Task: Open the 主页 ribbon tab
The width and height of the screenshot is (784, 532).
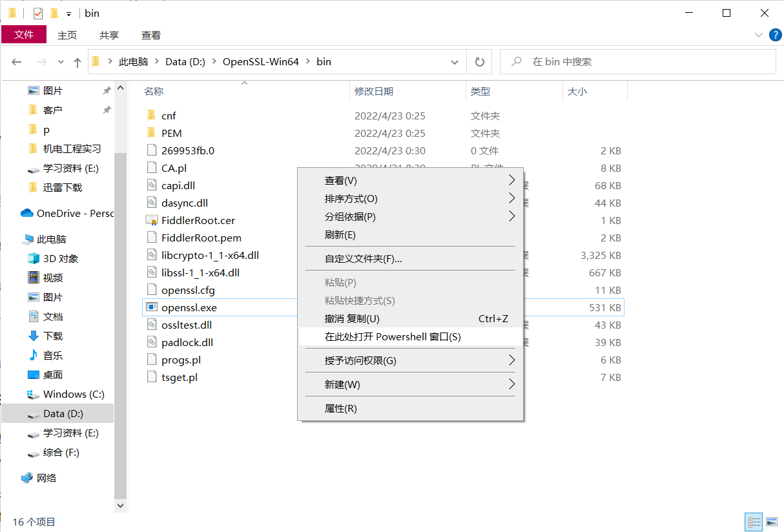Action: pos(67,35)
